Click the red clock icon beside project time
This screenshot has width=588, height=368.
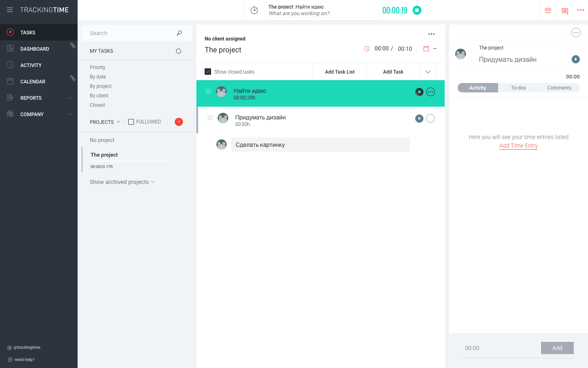click(x=367, y=49)
